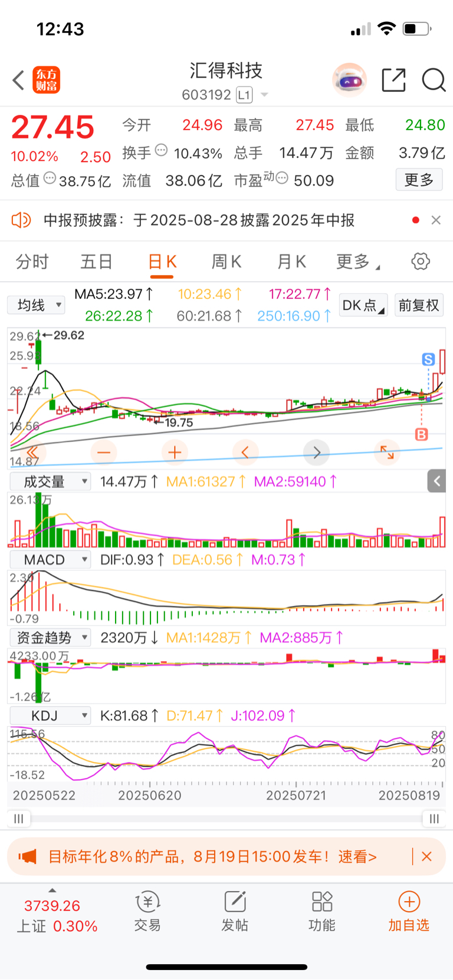Open the MACD indicator dropdown
The width and height of the screenshot is (453, 980).
50,559
